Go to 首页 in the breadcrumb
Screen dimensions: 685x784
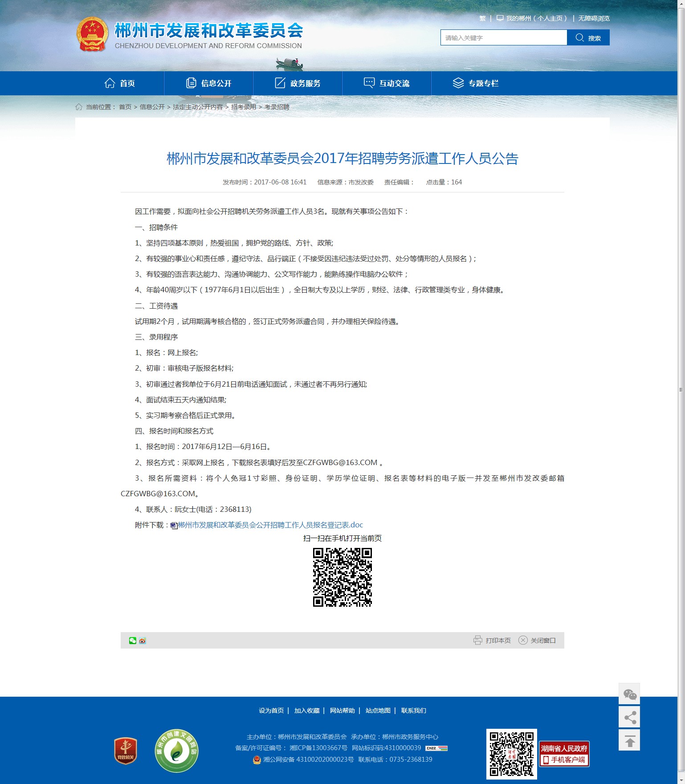click(125, 107)
